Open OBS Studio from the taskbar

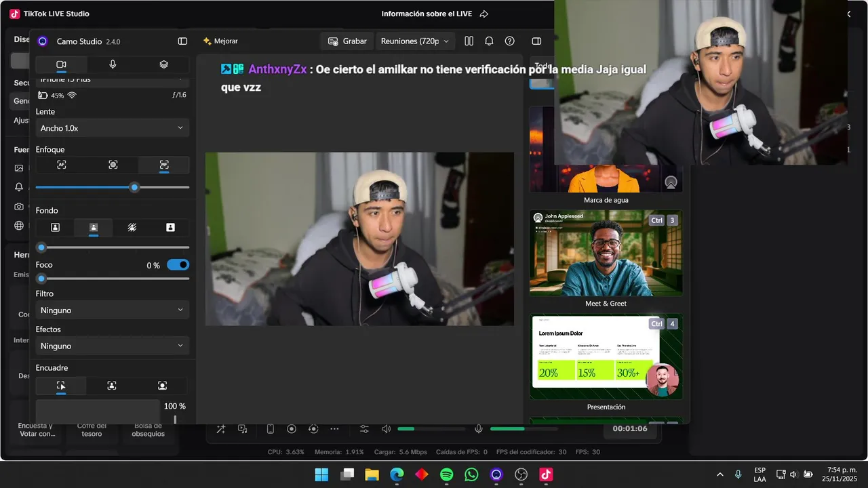(x=521, y=474)
